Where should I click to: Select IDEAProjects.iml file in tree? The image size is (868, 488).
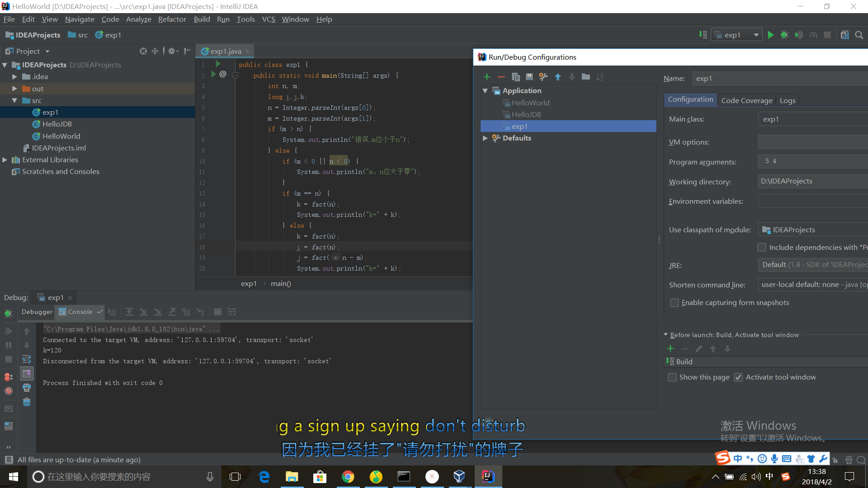tap(59, 148)
